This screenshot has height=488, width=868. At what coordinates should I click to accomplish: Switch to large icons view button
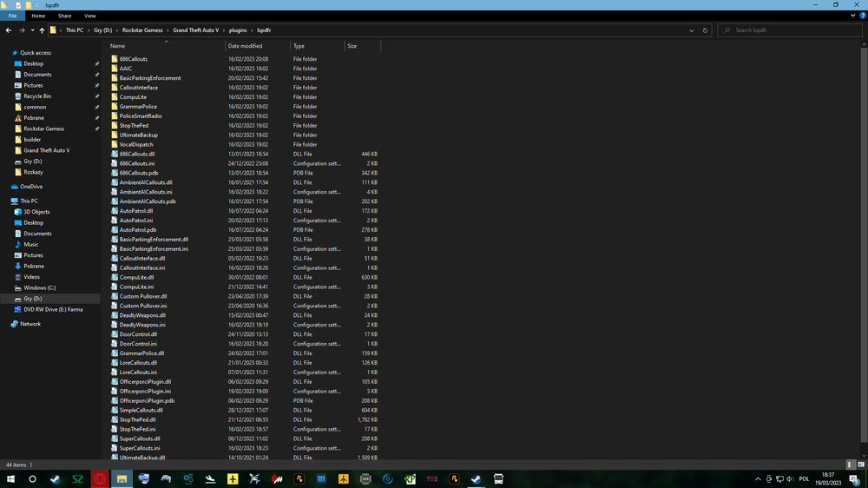click(861, 465)
